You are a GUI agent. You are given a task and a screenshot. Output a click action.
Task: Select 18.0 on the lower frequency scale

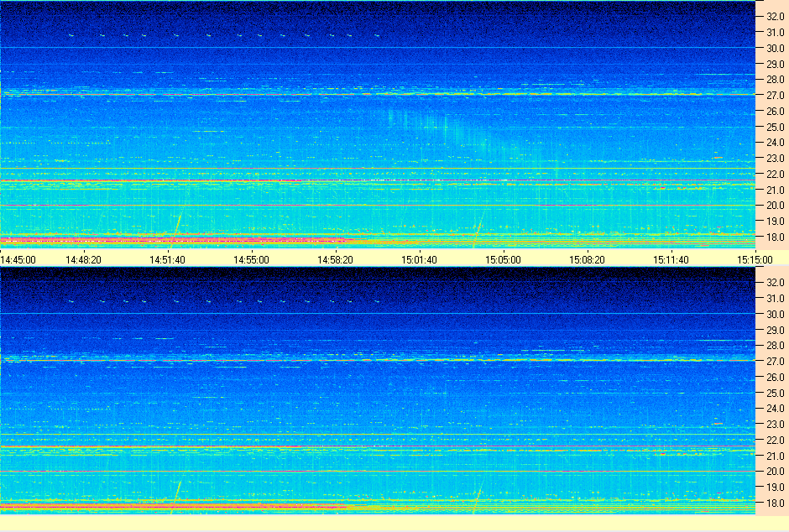776,503
